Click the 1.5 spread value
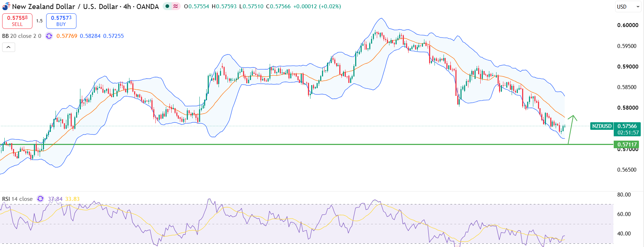This screenshot has width=644, height=247. click(39, 21)
